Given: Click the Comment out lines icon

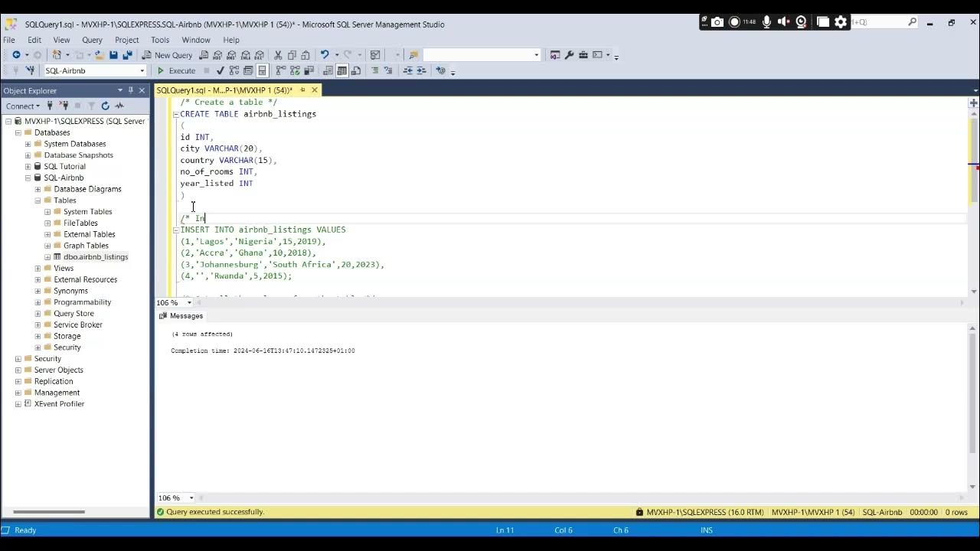Looking at the screenshot, I should click(x=374, y=70).
